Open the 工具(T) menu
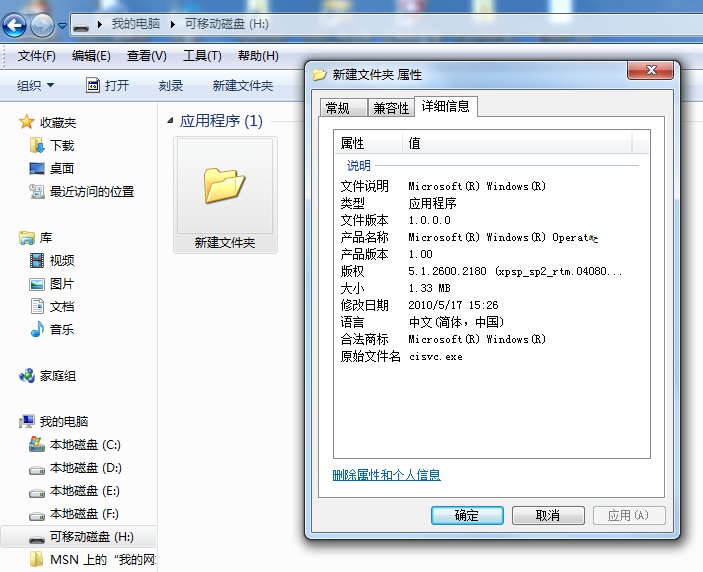The image size is (703, 572). click(x=202, y=56)
